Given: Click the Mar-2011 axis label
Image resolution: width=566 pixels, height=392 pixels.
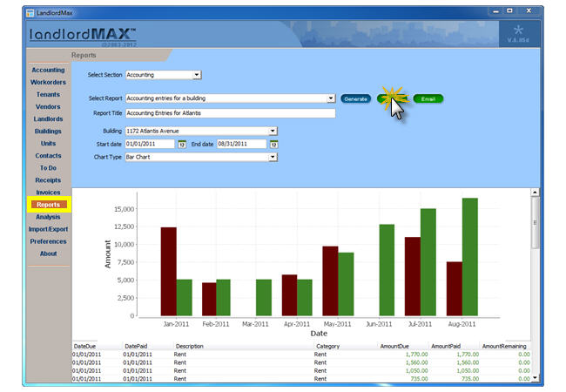Looking at the screenshot, I should point(255,324).
